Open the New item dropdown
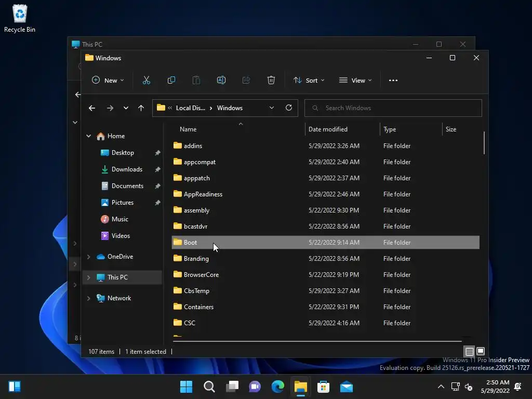 click(x=108, y=81)
